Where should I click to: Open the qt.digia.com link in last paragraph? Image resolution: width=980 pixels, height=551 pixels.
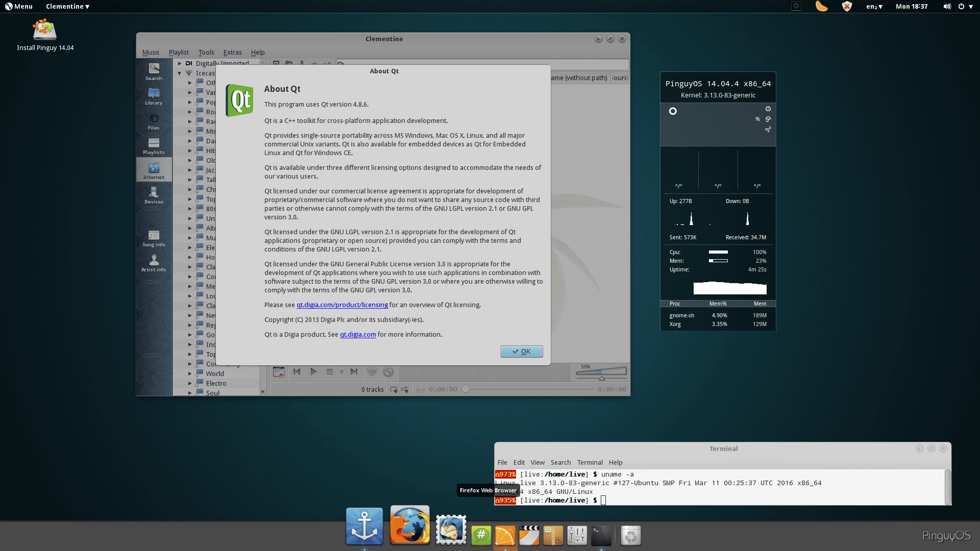pos(358,335)
